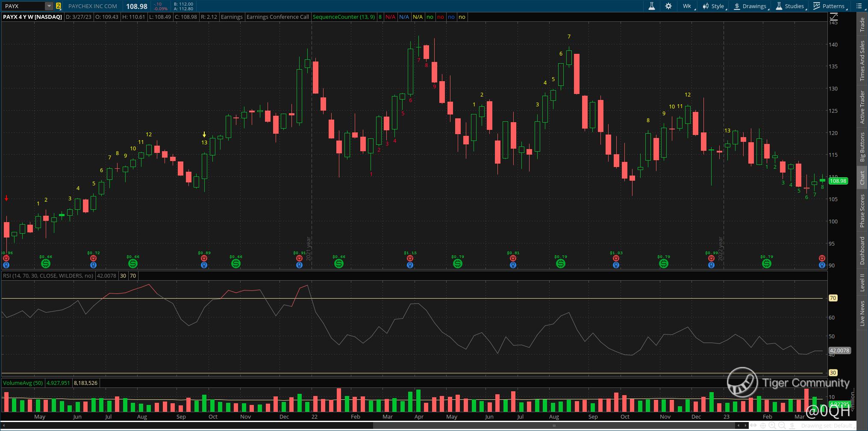Click the D: 3/27/23 date value

[x=79, y=17]
